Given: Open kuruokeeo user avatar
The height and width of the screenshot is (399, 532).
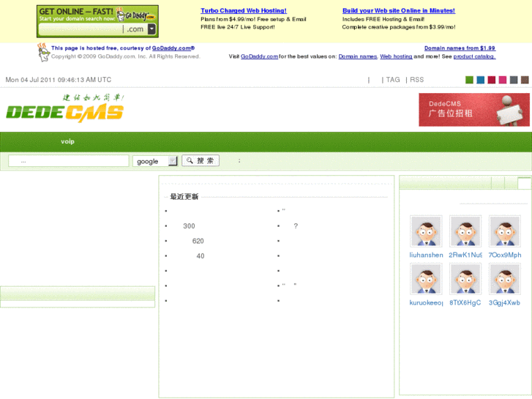Looking at the screenshot, I should (426, 279).
